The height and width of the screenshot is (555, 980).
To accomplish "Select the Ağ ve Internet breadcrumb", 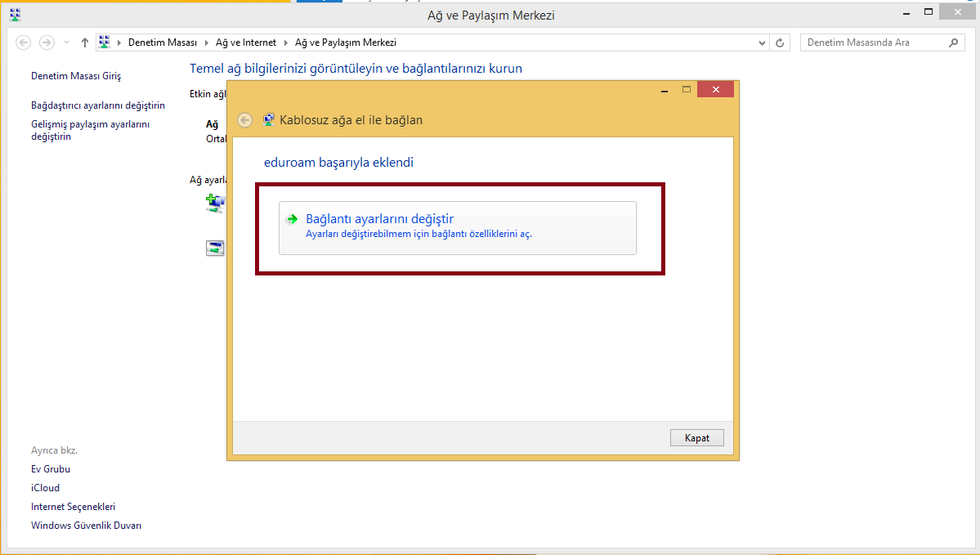I will 246,43.
